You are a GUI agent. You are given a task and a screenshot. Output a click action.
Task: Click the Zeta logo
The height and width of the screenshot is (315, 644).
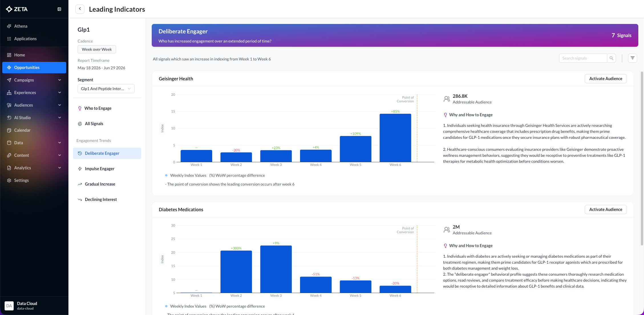pos(17,9)
